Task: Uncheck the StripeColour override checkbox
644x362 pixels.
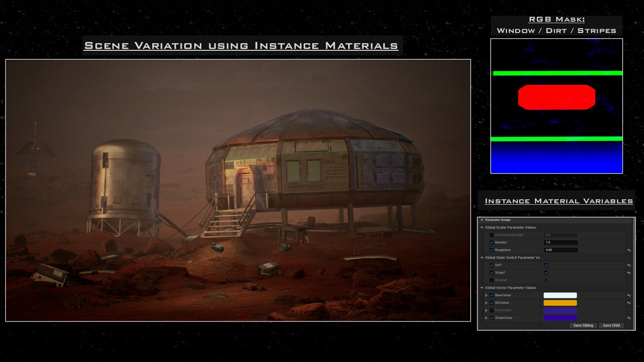Action: (492, 318)
